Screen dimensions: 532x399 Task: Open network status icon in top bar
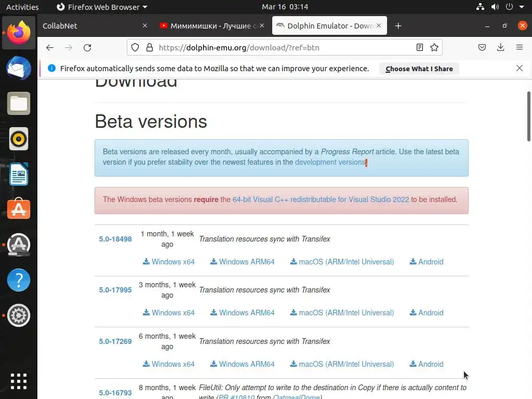(480, 7)
